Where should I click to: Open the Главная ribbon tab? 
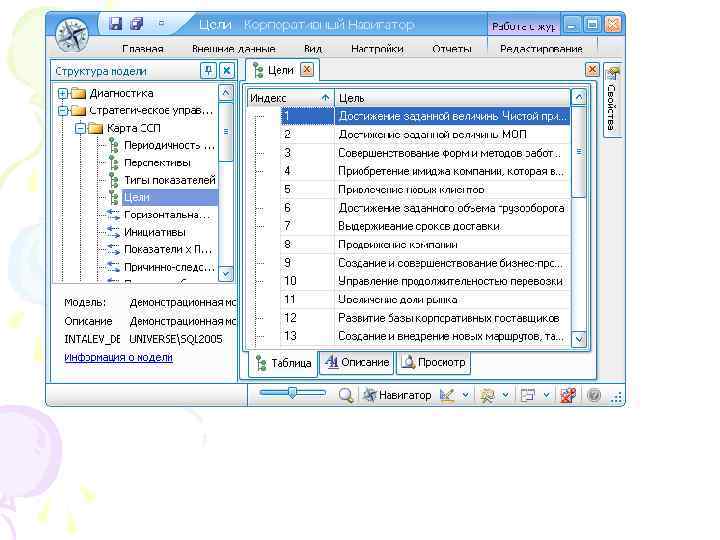coord(143,49)
